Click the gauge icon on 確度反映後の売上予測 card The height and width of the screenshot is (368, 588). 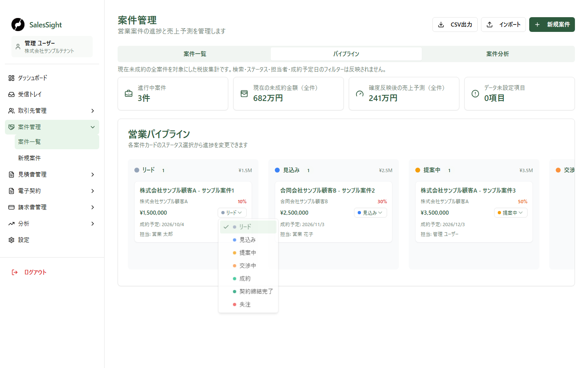coord(360,94)
